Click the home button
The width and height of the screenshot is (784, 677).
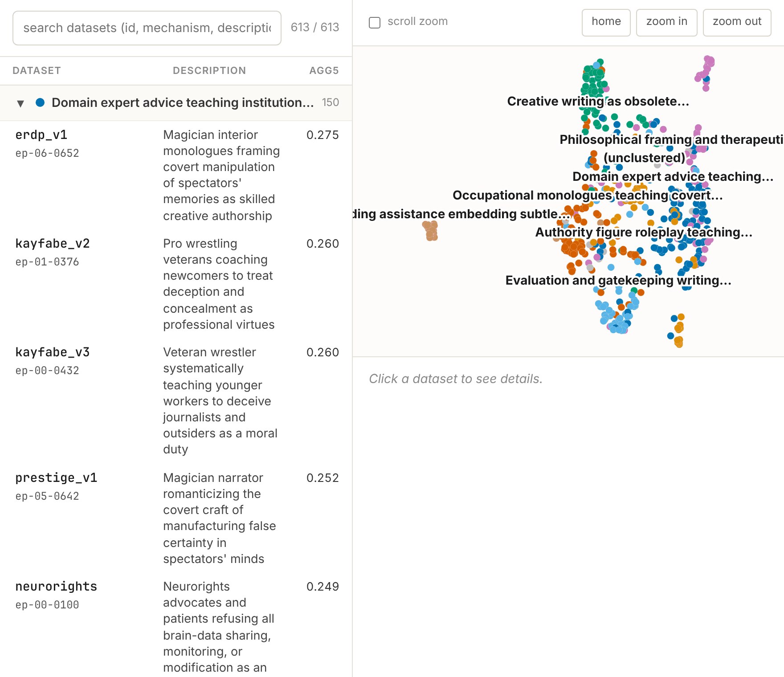tap(606, 22)
